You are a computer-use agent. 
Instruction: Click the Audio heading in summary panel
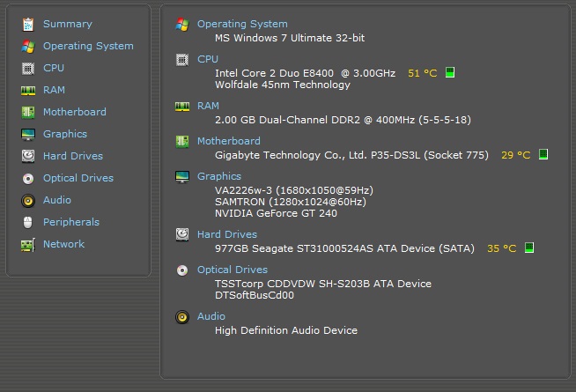[211, 316]
